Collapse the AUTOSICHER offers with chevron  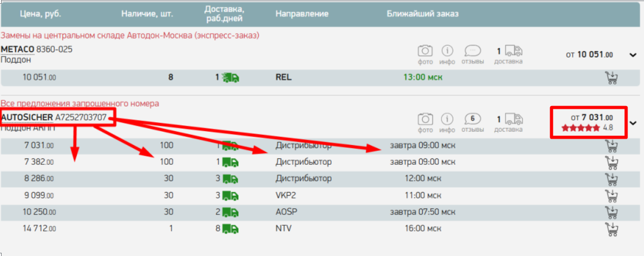coord(633,123)
